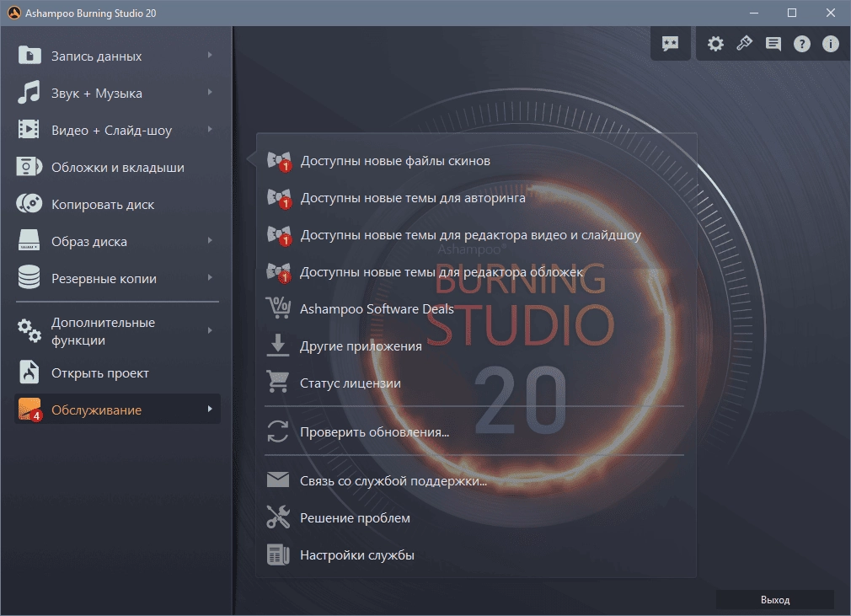Screen dimensions: 851x616
Task: Click the Образ диска drive icon
Action: [x=29, y=240]
